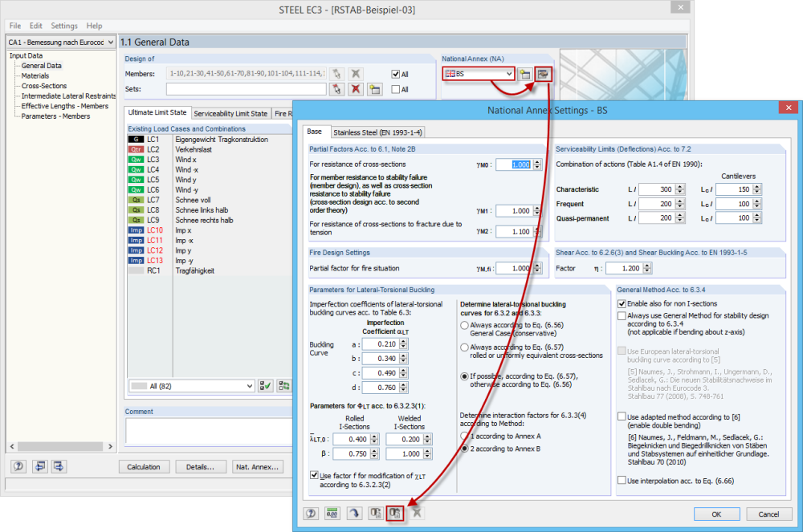Enable Use adapted method according to [6]
This screenshot has height=532, width=803.
622,417
